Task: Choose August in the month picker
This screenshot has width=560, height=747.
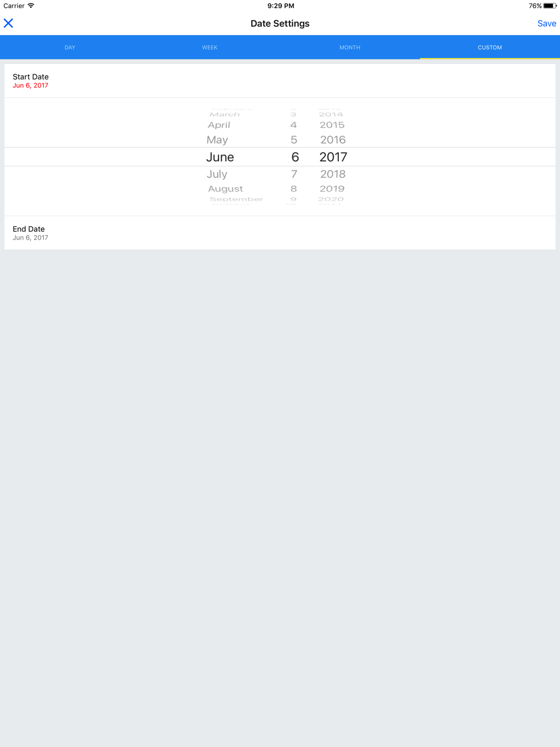Action: [x=225, y=189]
